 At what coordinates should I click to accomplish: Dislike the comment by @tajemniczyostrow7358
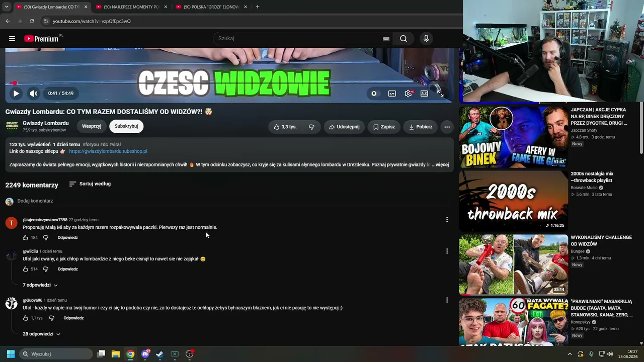[45, 237]
